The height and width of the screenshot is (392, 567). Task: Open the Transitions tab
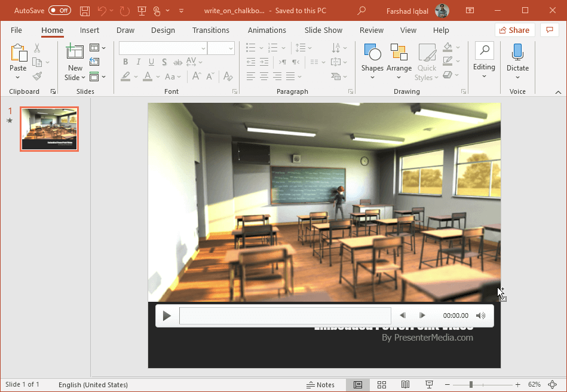tap(210, 30)
